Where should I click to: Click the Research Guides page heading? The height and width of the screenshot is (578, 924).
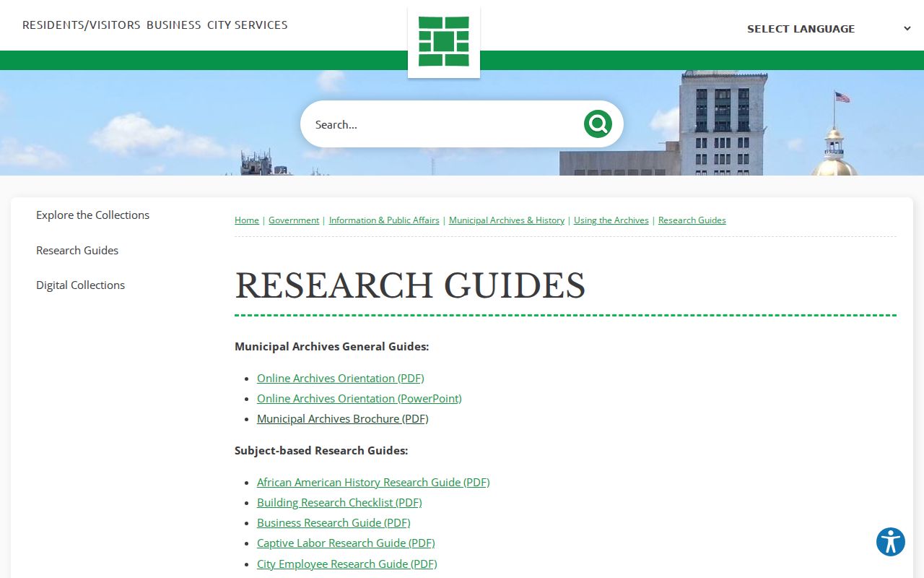click(x=410, y=285)
